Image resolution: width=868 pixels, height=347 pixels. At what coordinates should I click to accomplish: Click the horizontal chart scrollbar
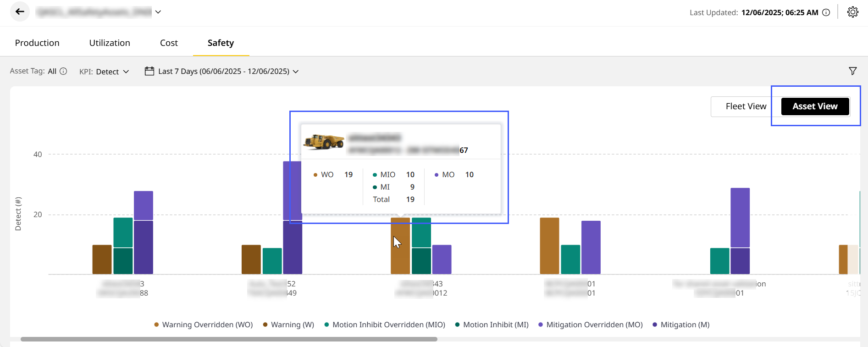pyautogui.click(x=228, y=339)
